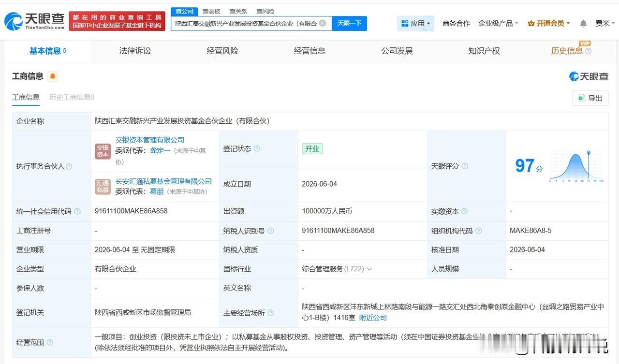Open help icon next to 组织机构代码

478,231
